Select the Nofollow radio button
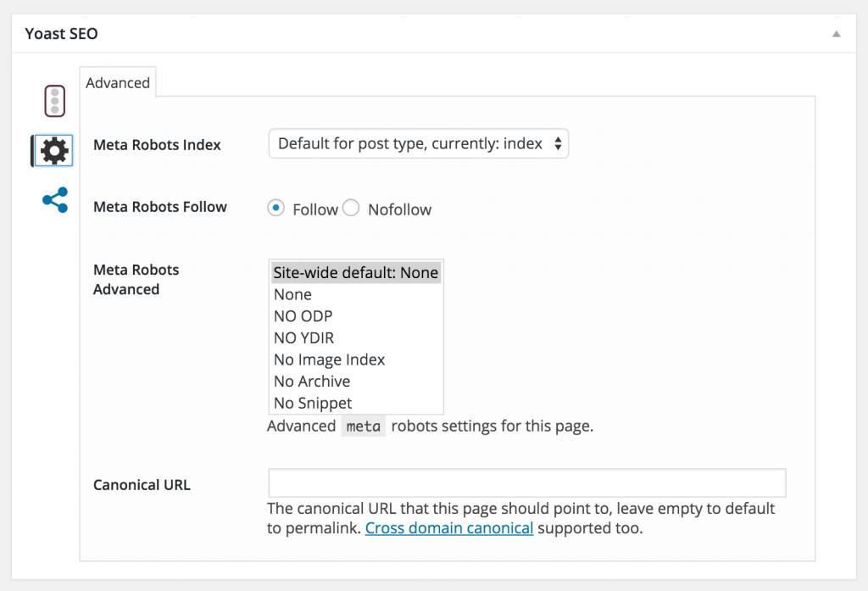Viewport: 868px width, 591px height. tap(351, 209)
